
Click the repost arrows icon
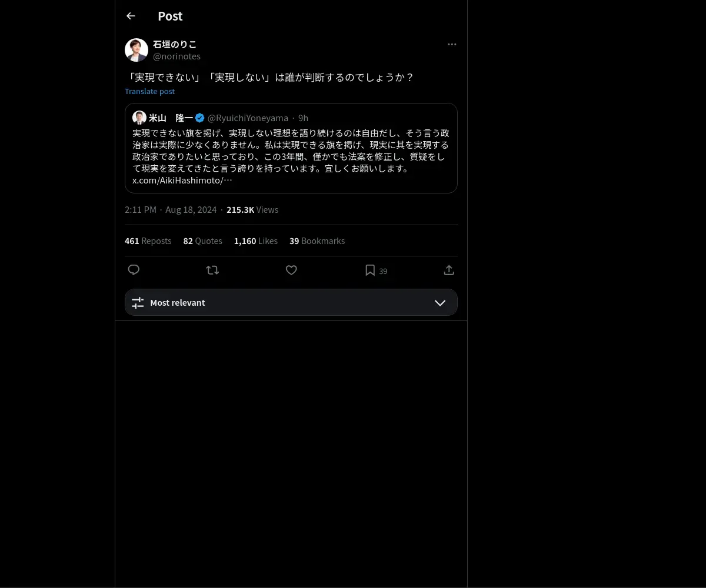pos(212,270)
